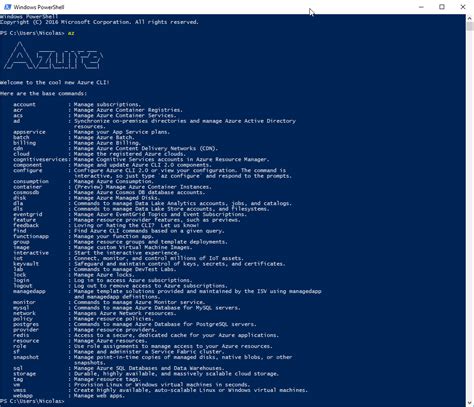The width and height of the screenshot is (474, 407).
Task: Click 'Manage subscriptions.' description text
Action: tap(107, 104)
